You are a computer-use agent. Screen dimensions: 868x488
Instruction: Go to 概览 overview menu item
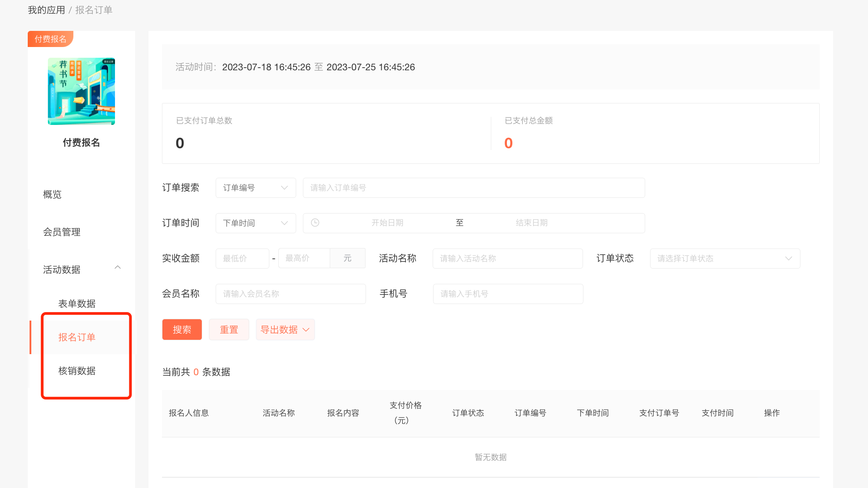(x=52, y=194)
